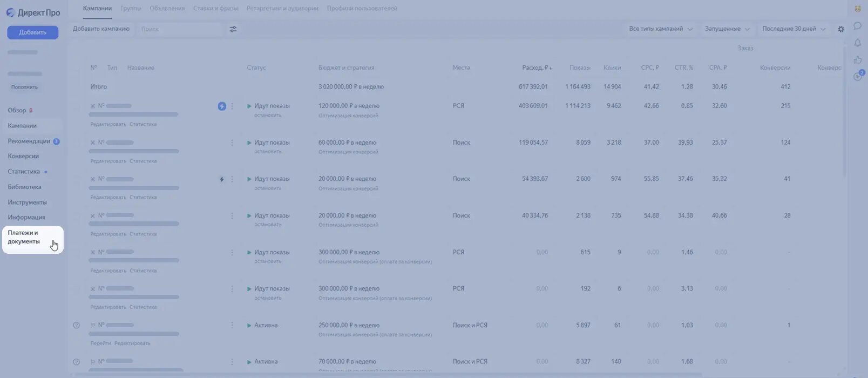Open Рекомендации in the sidebar
The width and height of the screenshot is (868, 378).
(29, 141)
